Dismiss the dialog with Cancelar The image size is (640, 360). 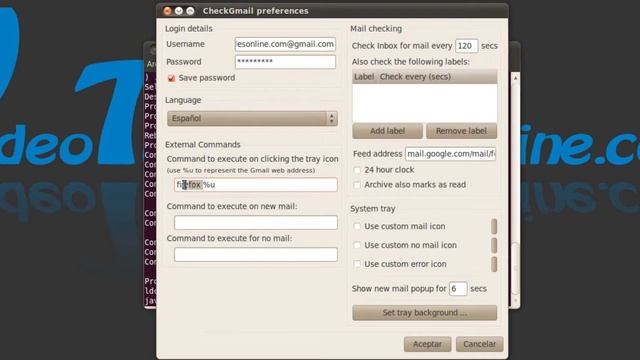480,344
